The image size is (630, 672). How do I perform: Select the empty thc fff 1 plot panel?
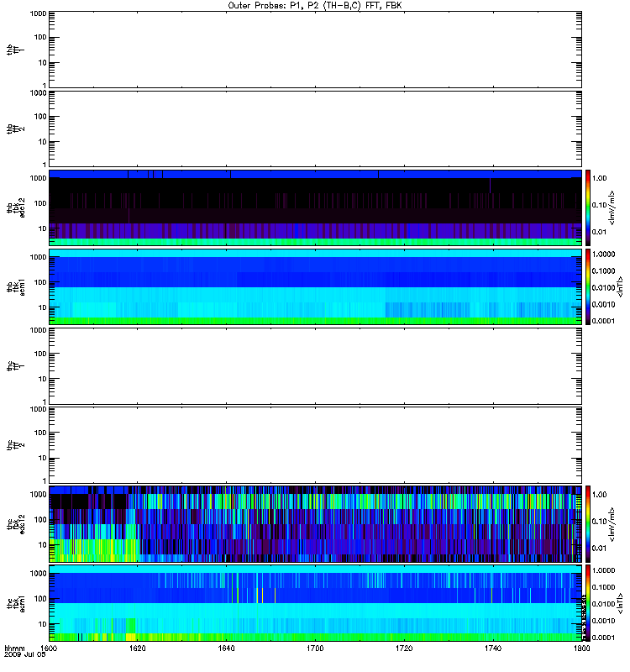315,366
